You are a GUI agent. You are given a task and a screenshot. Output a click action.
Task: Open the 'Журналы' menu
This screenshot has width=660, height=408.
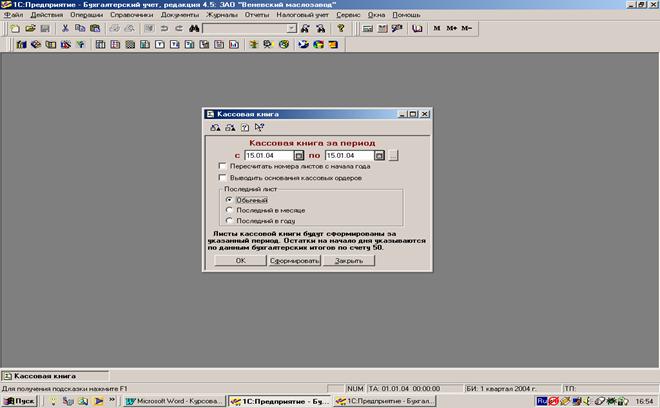222,16
